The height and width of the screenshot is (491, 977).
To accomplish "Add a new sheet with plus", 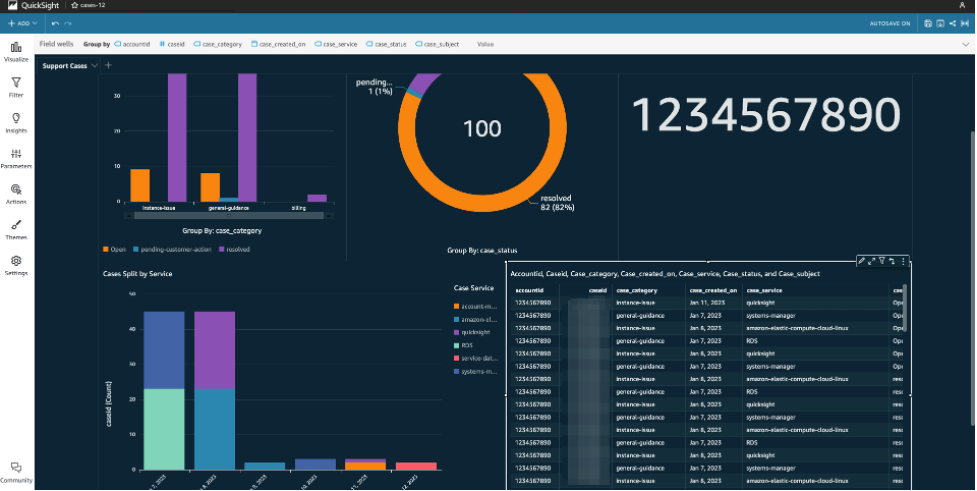I will tap(108, 65).
